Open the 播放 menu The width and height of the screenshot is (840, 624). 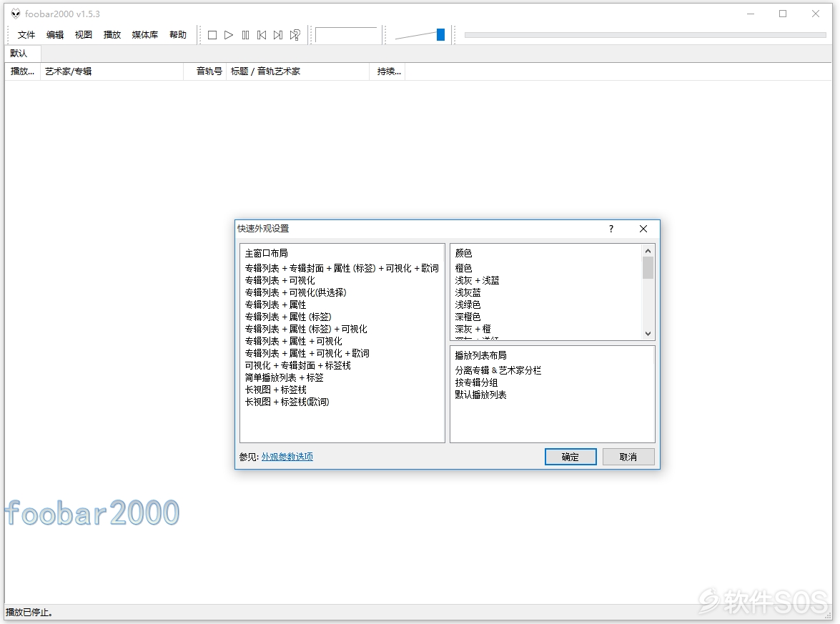112,35
